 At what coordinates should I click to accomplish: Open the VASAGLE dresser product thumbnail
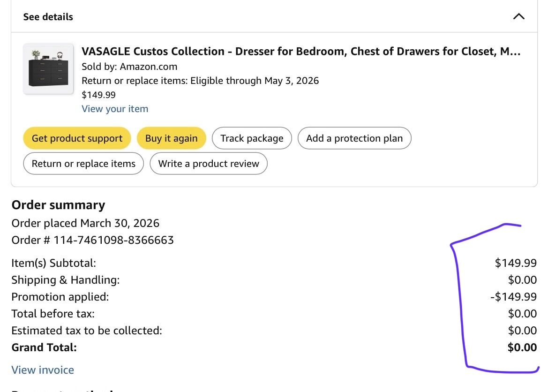pyautogui.click(x=48, y=69)
